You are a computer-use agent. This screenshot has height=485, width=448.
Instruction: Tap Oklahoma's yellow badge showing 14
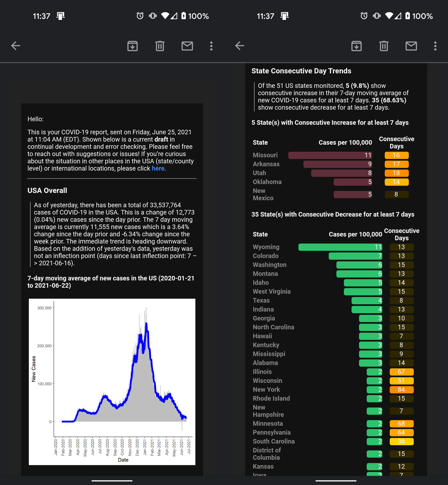coord(397,182)
